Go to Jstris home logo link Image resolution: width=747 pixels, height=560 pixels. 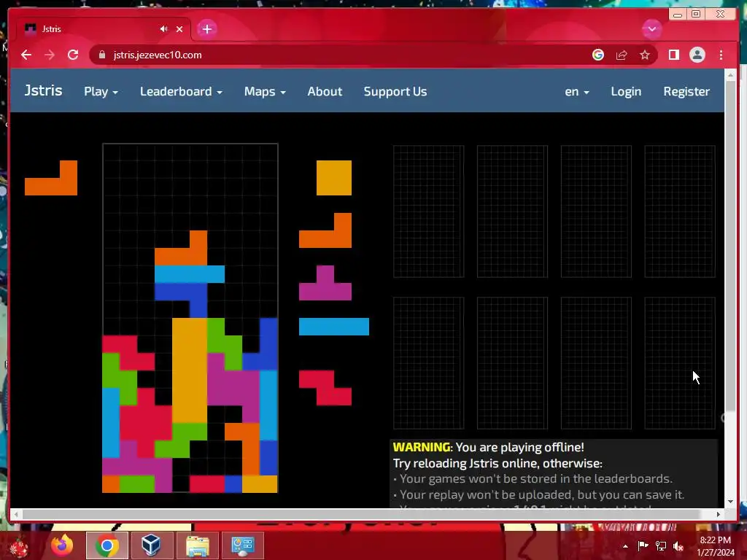tap(43, 90)
